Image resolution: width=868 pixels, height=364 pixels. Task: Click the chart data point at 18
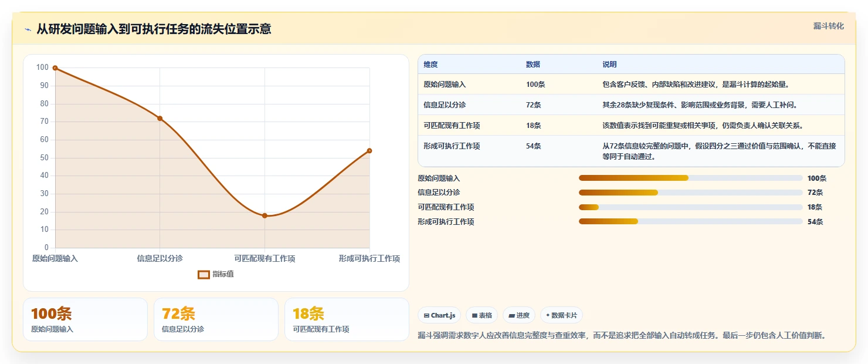pyautogui.click(x=265, y=215)
